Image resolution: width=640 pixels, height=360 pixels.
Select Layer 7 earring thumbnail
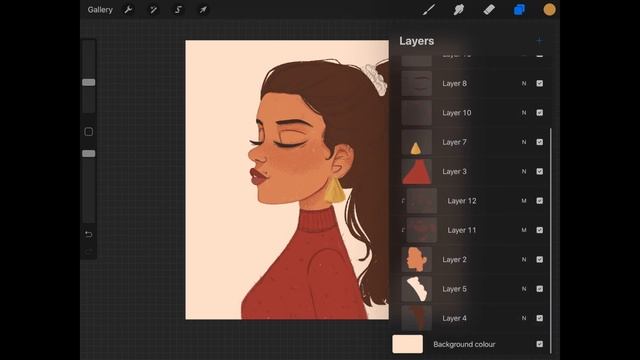(416, 142)
